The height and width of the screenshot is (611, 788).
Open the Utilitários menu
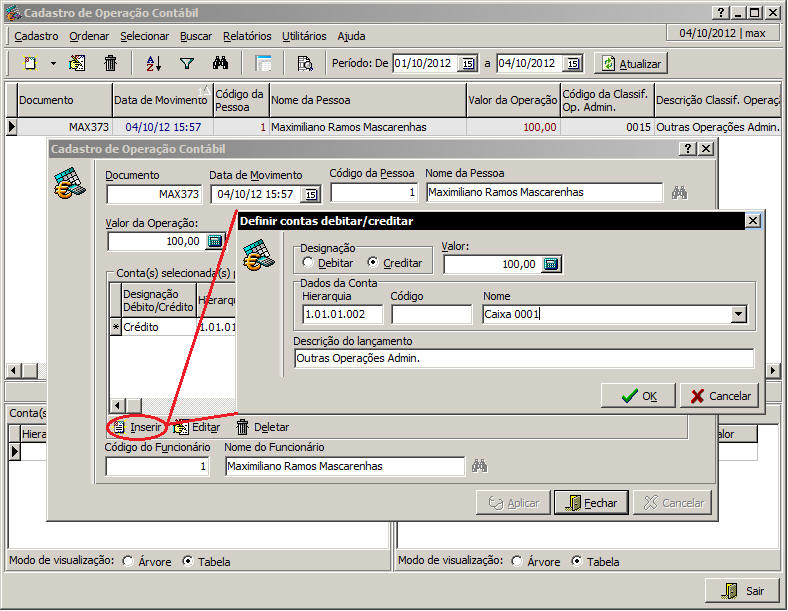point(304,35)
